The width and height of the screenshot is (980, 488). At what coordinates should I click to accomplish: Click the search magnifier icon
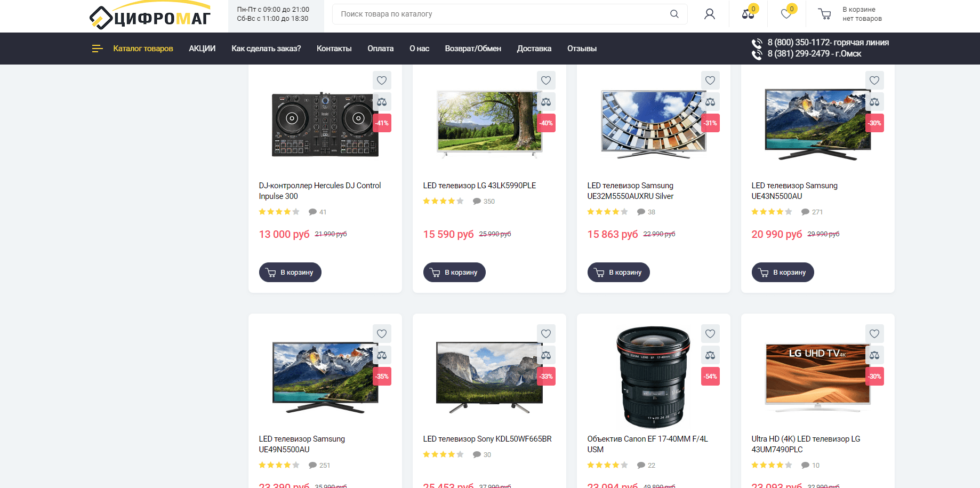(x=674, y=14)
